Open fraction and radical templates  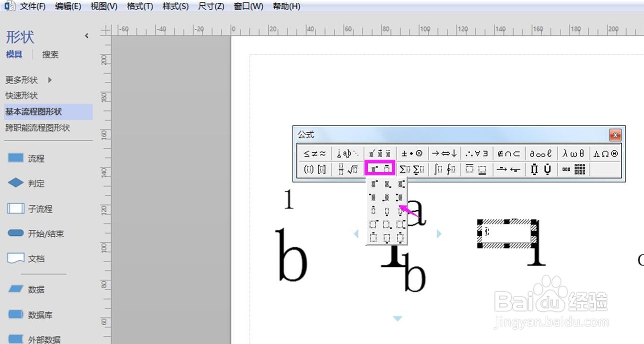pyautogui.click(x=348, y=169)
